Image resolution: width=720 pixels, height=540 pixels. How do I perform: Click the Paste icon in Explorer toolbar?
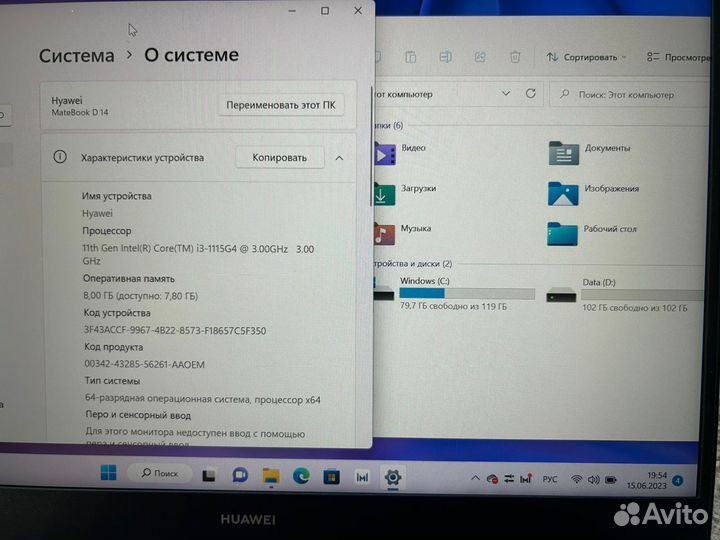[411, 57]
